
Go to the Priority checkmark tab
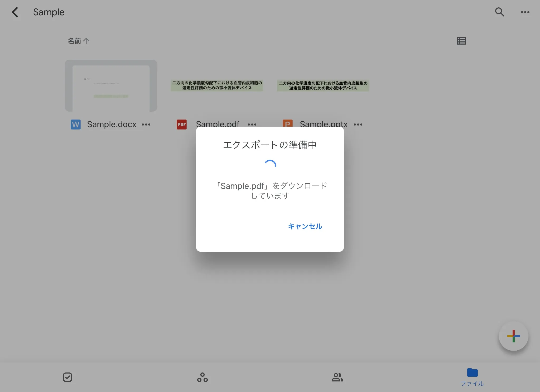[x=67, y=377]
